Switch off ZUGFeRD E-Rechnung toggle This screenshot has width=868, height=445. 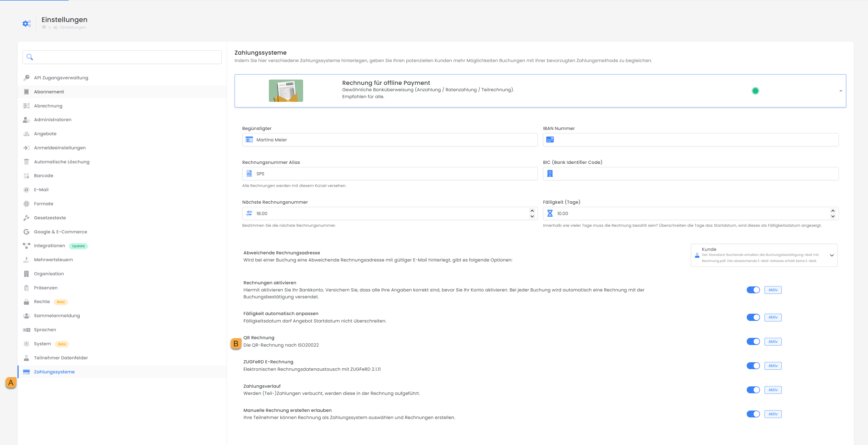click(753, 365)
